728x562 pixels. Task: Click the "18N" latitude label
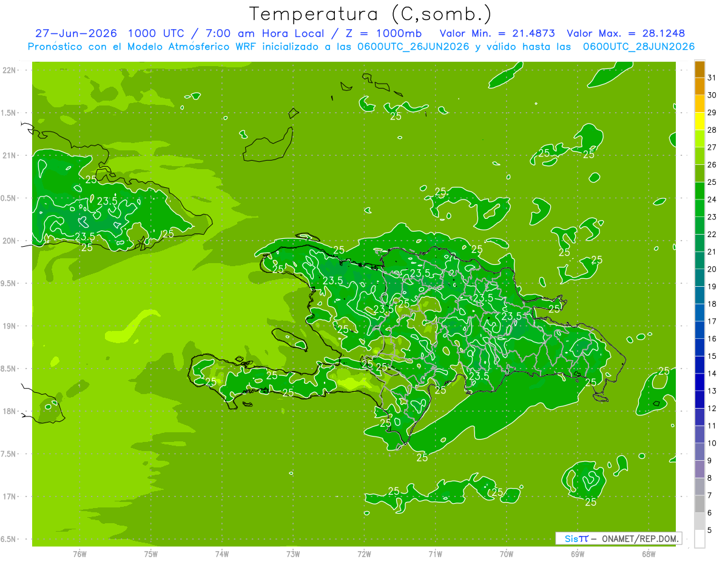coord(10,411)
